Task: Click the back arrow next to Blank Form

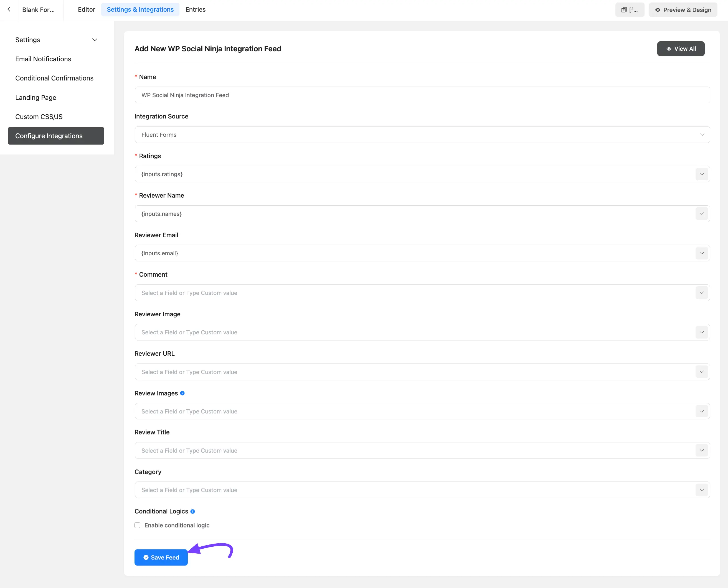Action: (9, 9)
